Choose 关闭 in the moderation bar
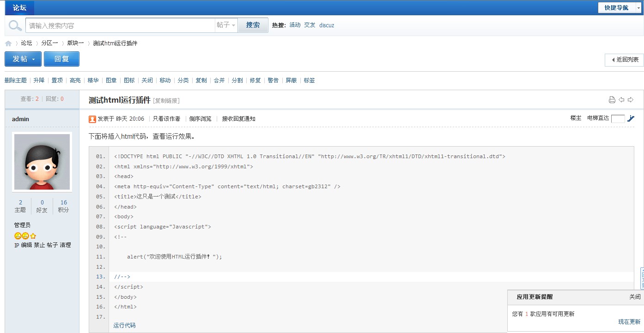Image resolution: width=644 pixels, height=333 pixels. (x=147, y=80)
